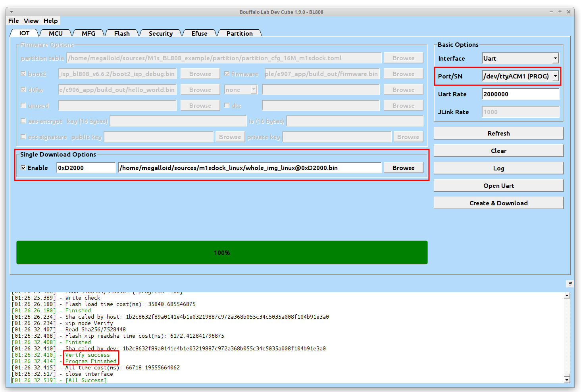Expand the Port/SN device dropdown
Viewport: 581px width, 392px height.
click(555, 76)
